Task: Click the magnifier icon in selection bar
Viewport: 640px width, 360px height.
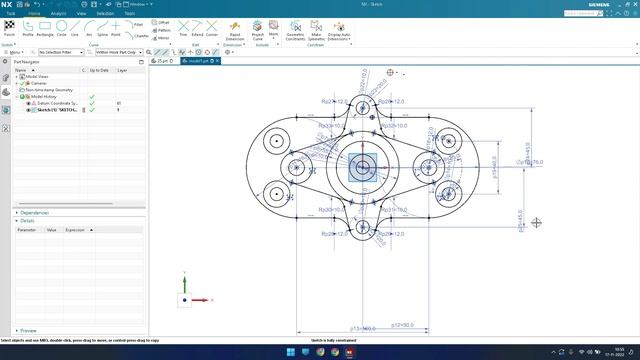Action: (x=149, y=52)
